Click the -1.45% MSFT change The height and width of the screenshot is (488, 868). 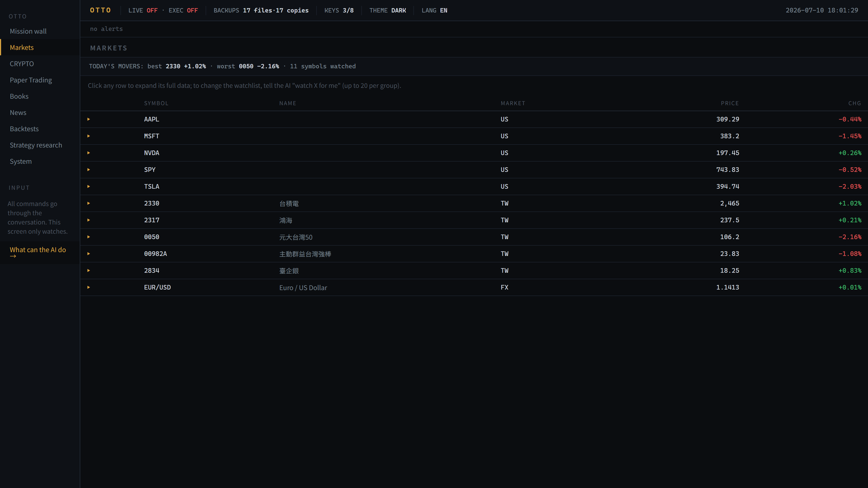(850, 136)
